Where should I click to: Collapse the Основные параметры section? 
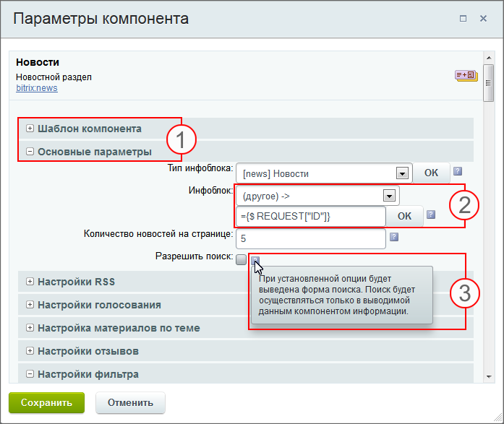pos(30,152)
